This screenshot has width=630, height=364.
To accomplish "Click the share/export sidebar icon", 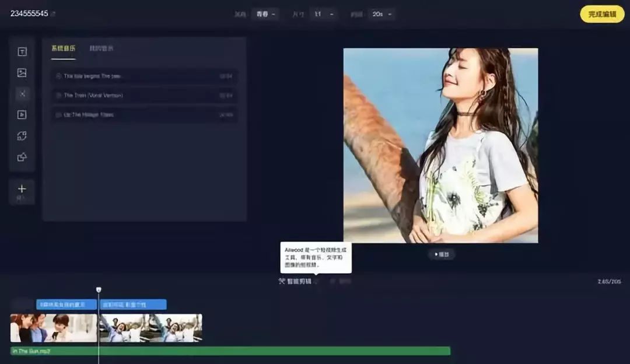I will 22,157.
